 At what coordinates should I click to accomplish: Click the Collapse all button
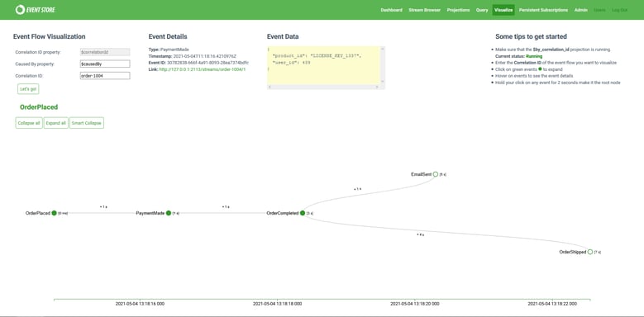29,123
